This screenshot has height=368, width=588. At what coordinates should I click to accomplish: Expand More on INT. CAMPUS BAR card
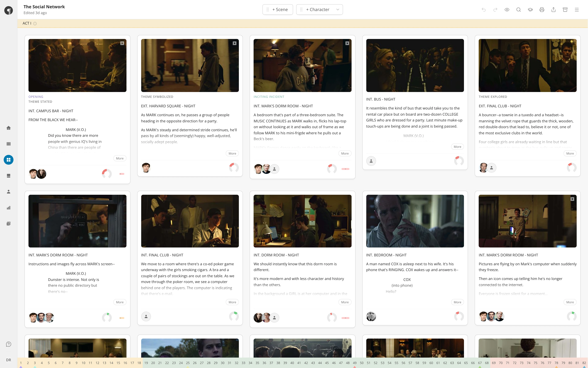point(120,158)
